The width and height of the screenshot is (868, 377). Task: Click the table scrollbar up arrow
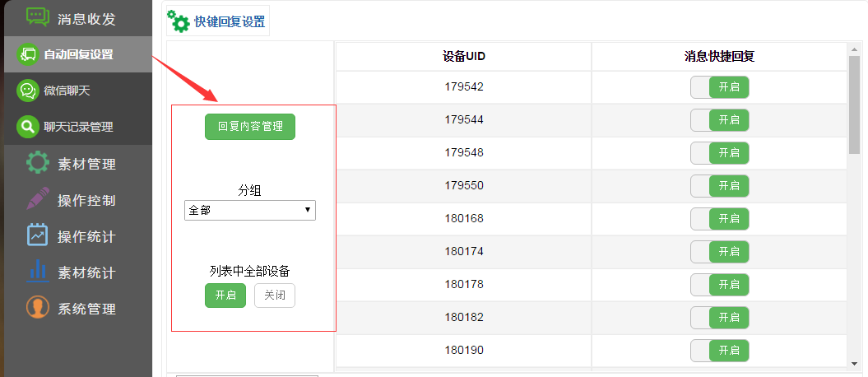(x=854, y=49)
